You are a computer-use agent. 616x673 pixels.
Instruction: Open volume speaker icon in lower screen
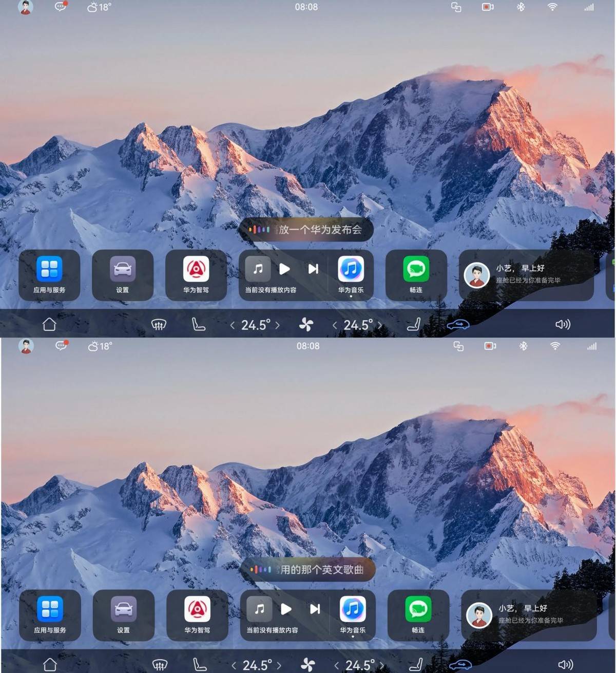(x=565, y=664)
